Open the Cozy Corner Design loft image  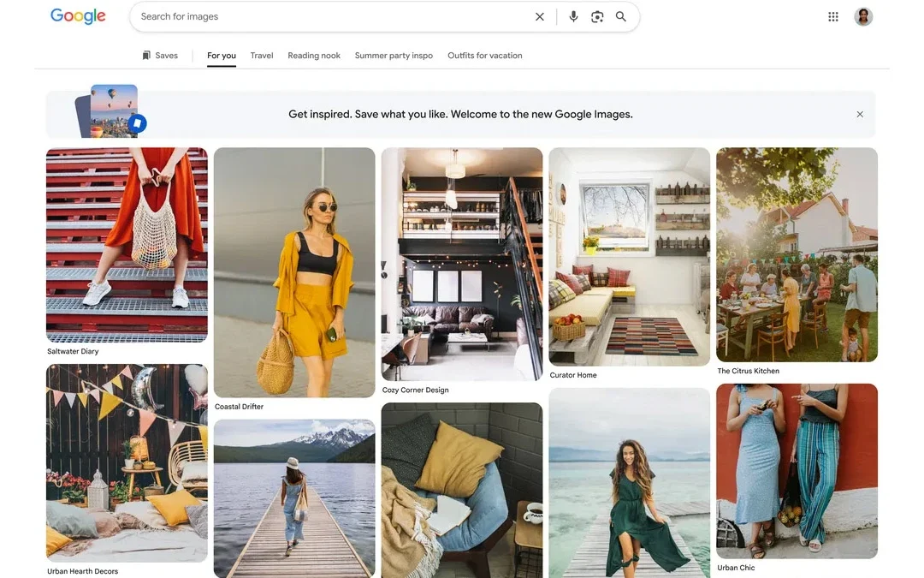461,265
